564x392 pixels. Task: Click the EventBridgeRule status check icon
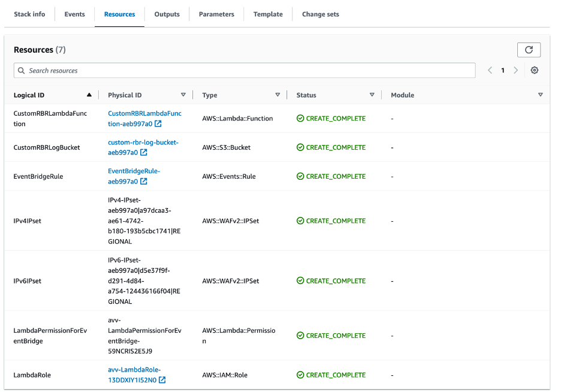[300, 176]
